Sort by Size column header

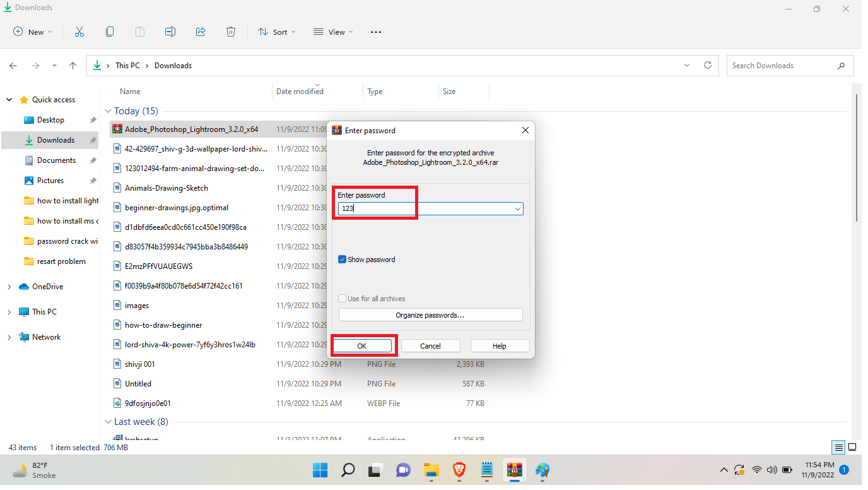point(449,92)
